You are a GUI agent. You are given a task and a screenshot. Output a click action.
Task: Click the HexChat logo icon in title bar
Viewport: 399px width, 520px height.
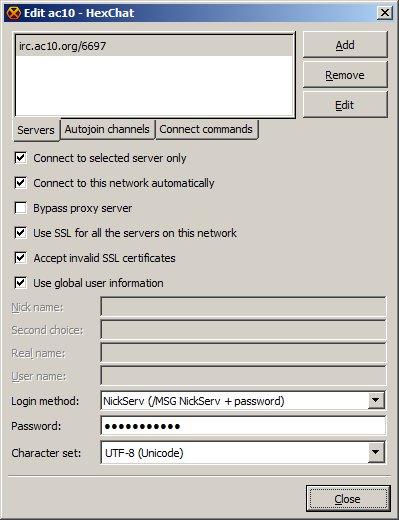[x=14, y=13]
